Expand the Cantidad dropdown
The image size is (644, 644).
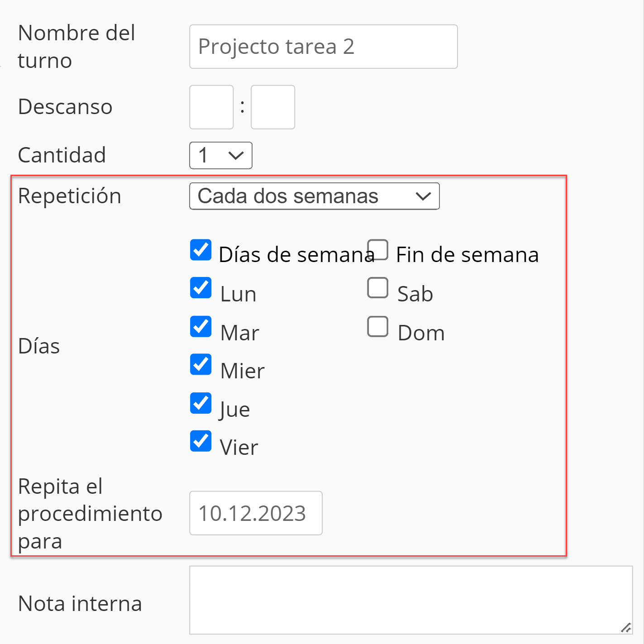click(x=220, y=156)
